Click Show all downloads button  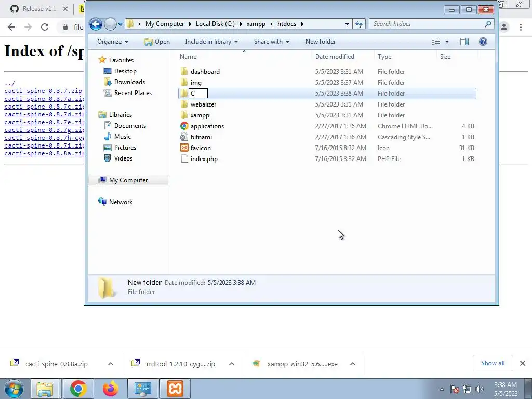click(493, 363)
